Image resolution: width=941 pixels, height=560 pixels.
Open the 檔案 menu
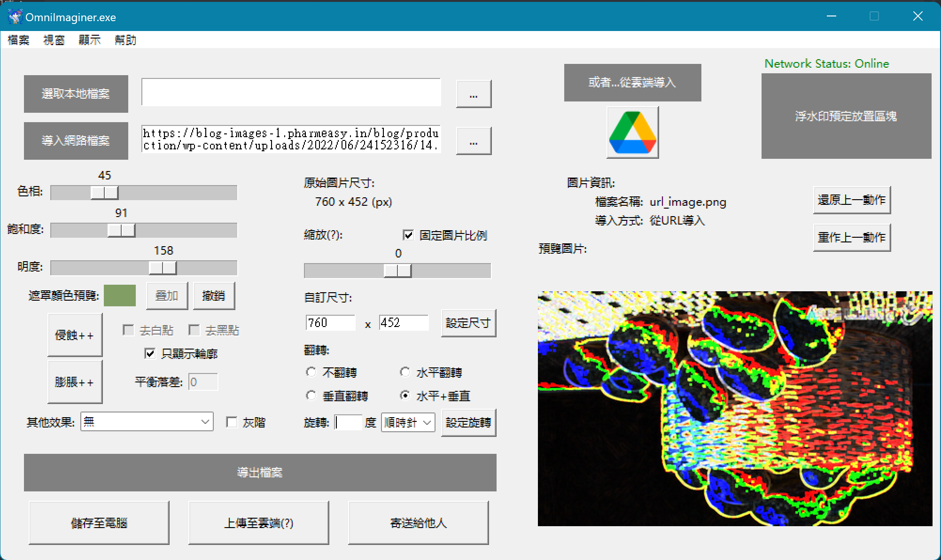click(x=19, y=40)
